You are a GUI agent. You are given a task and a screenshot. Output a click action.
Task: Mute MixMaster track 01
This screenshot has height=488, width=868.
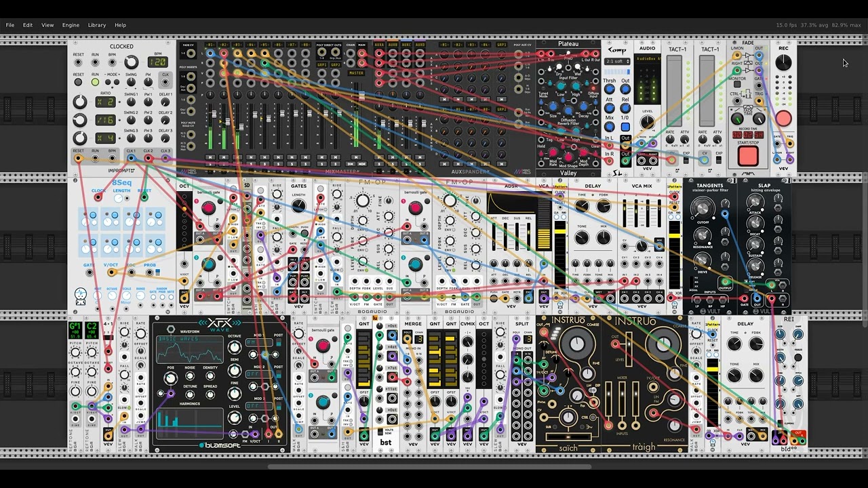pos(210,157)
